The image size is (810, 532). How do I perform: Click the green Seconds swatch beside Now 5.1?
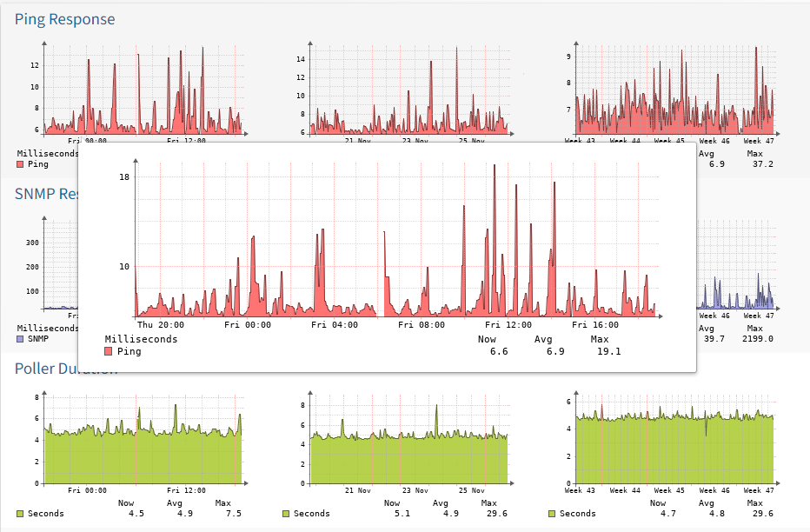(286, 514)
